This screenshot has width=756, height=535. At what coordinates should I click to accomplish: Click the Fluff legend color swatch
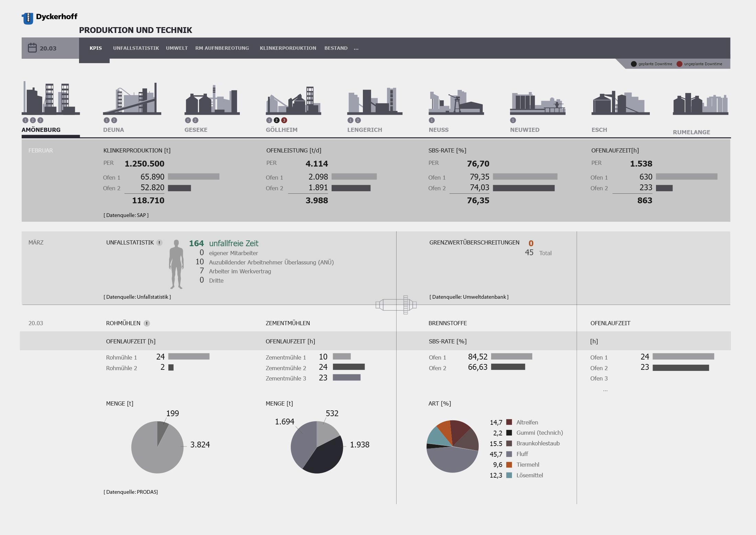pos(509,454)
